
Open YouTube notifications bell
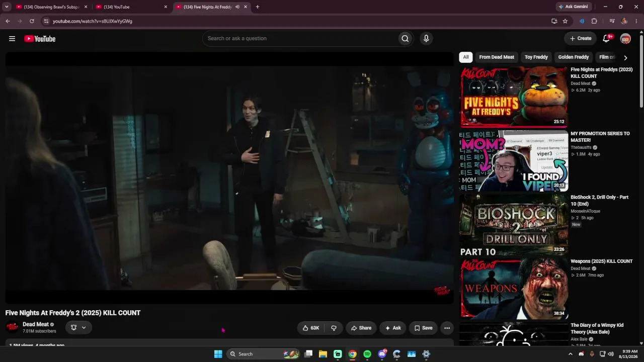point(606,39)
